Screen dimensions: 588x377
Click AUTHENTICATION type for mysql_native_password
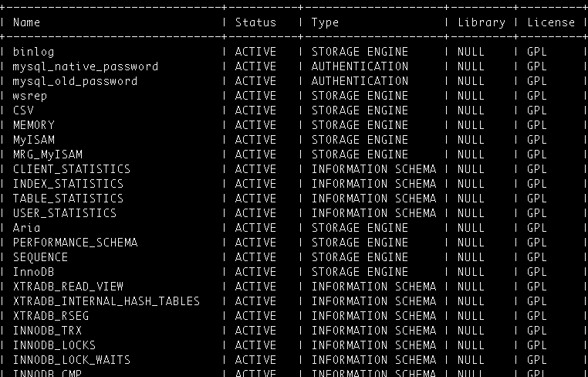360,66
